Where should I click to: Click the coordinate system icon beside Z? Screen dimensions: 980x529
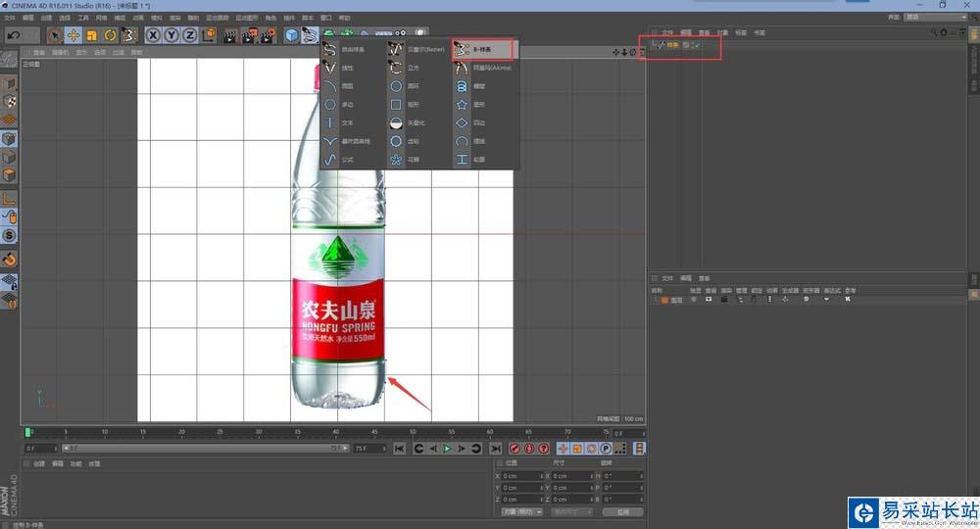click(x=209, y=35)
